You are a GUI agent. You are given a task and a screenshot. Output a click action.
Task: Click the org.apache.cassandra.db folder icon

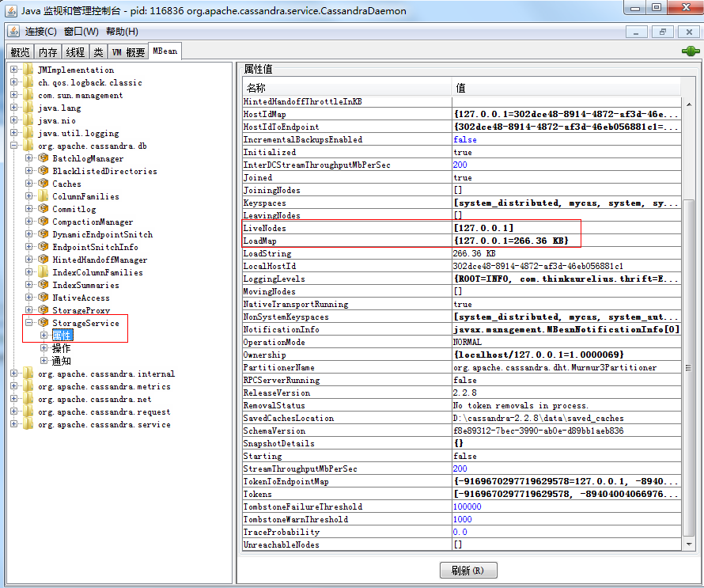28,146
